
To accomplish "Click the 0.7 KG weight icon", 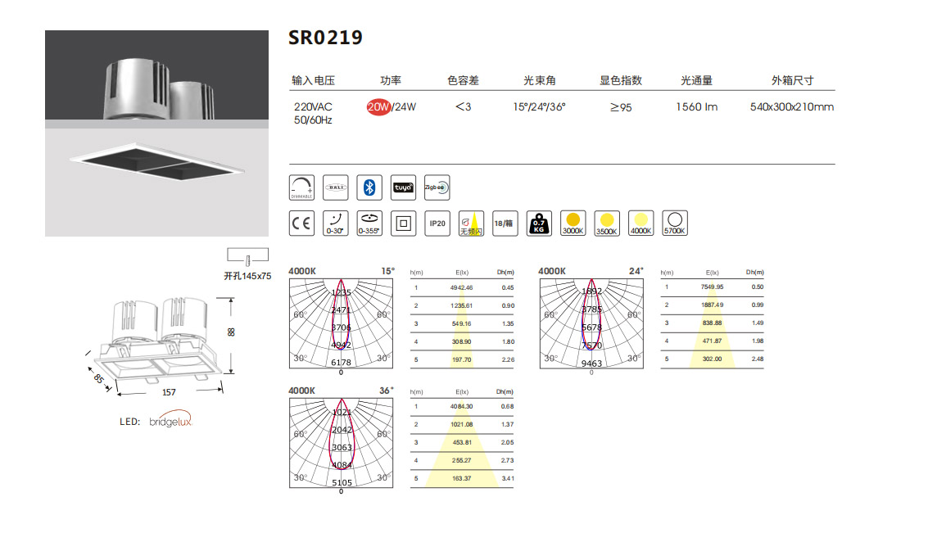I will click(x=539, y=224).
